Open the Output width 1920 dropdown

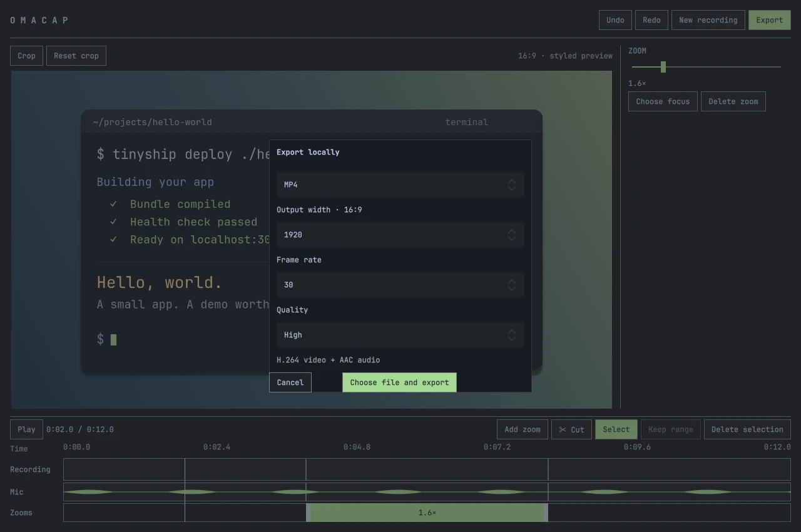[400, 235]
